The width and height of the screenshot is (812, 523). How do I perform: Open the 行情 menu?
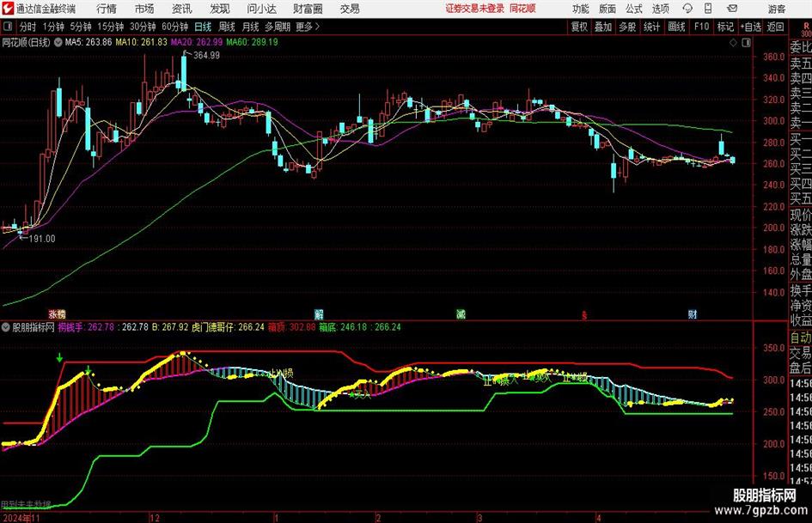point(107,9)
